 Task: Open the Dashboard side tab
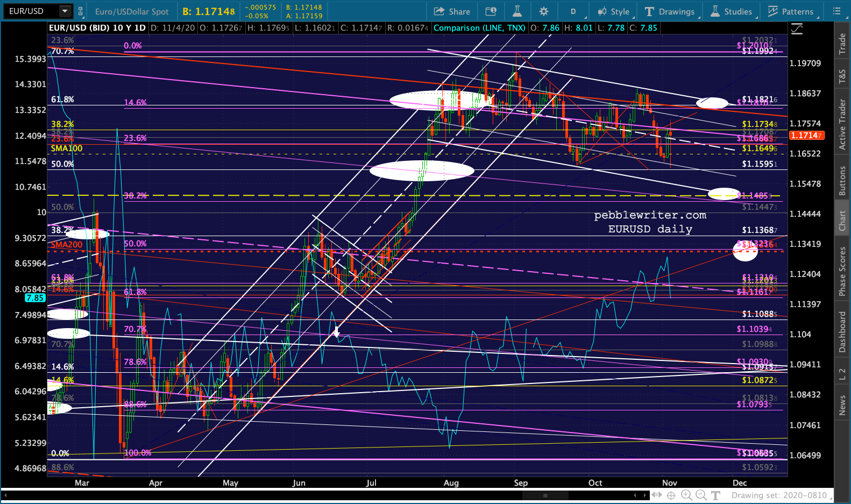pyautogui.click(x=842, y=332)
